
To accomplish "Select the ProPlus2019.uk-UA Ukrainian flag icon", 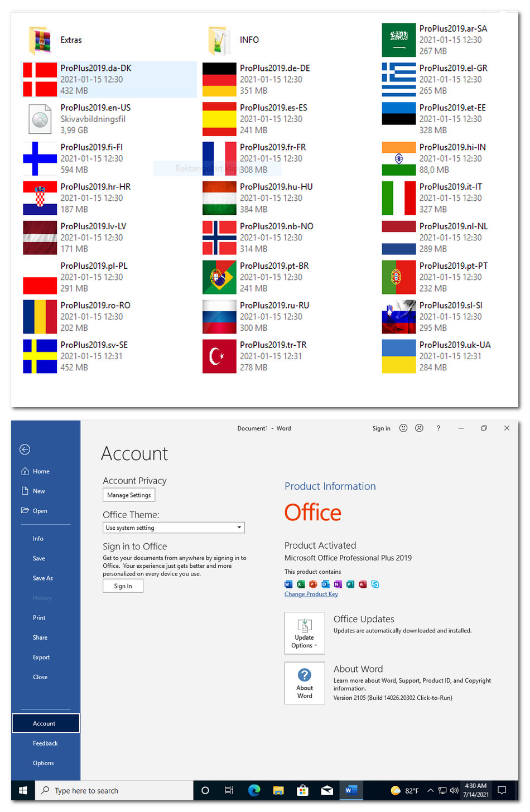I will (399, 357).
